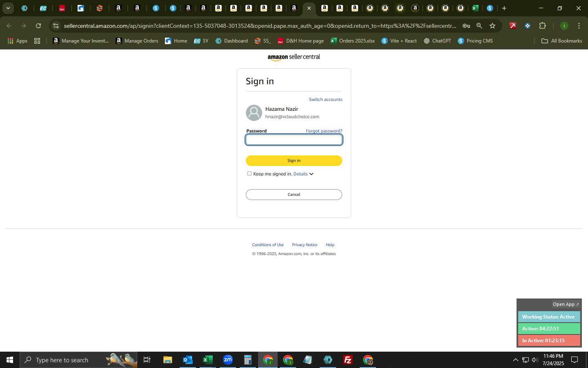
Task: Open Zoom from the taskbar
Action: pyautogui.click(x=227, y=360)
